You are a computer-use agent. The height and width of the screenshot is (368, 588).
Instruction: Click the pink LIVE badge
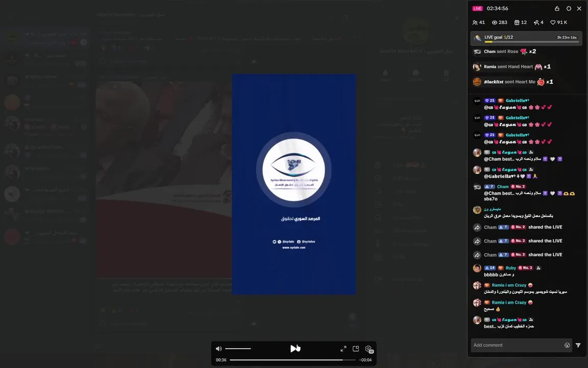[x=477, y=9]
